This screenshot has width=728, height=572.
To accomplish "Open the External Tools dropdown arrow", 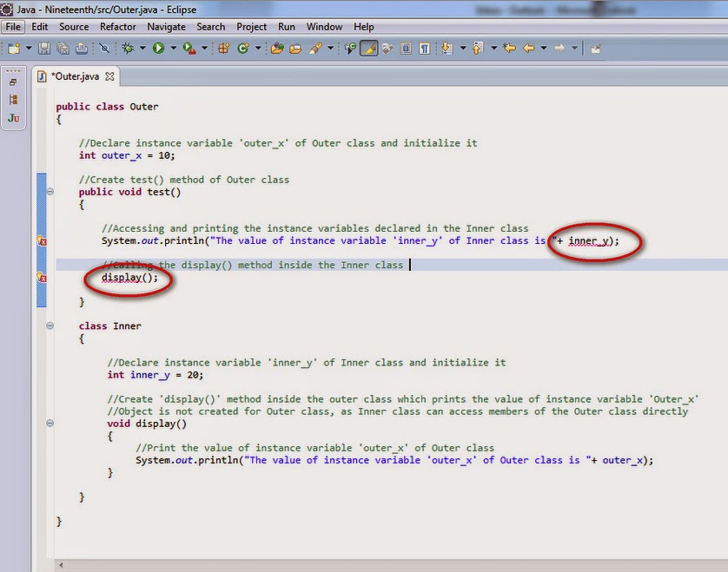I will [x=204, y=48].
